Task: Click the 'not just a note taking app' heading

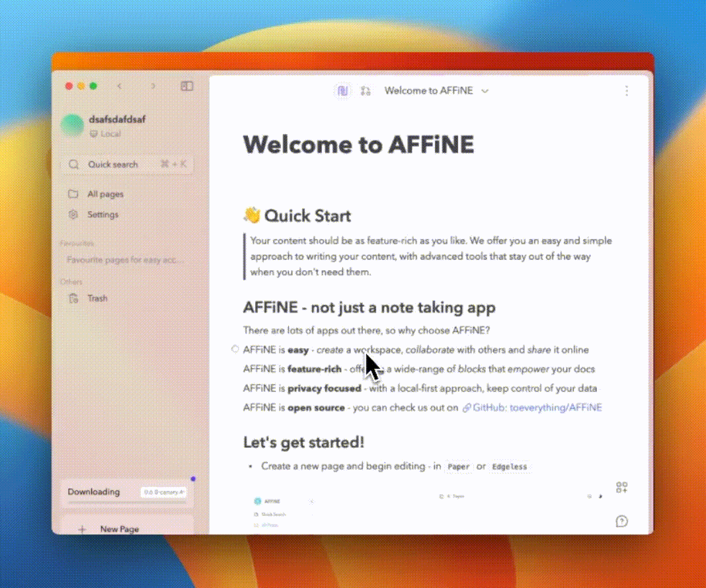Action: click(370, 308)
